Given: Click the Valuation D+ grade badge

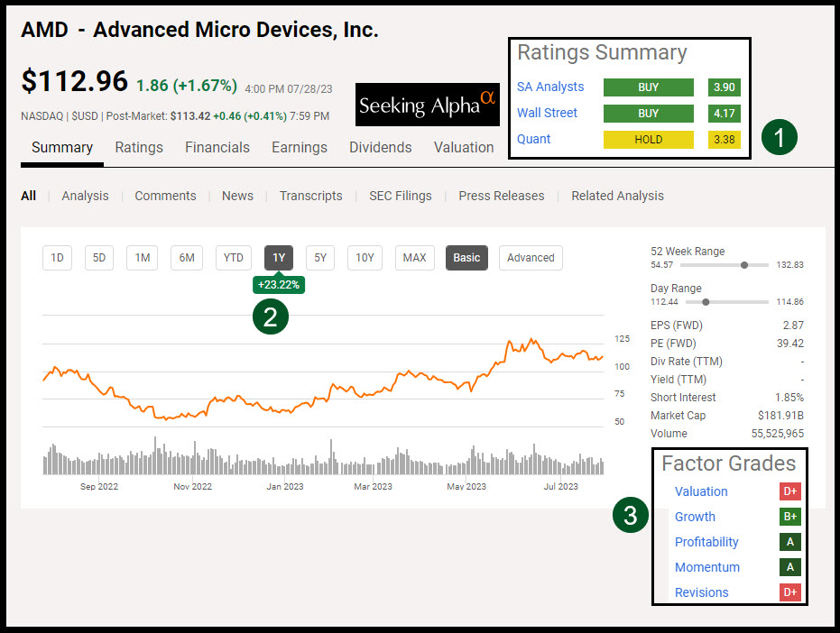Looking at the screenshot, I should point(790,491).
